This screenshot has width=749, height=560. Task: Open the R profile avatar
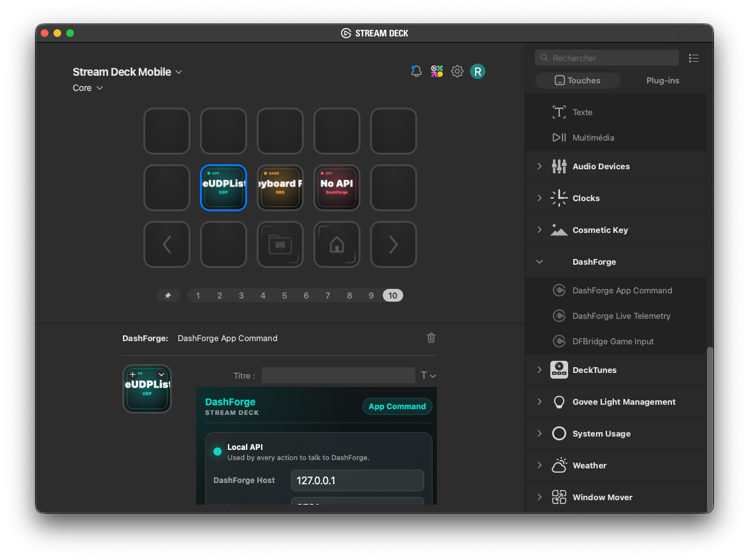coord(478,72)
